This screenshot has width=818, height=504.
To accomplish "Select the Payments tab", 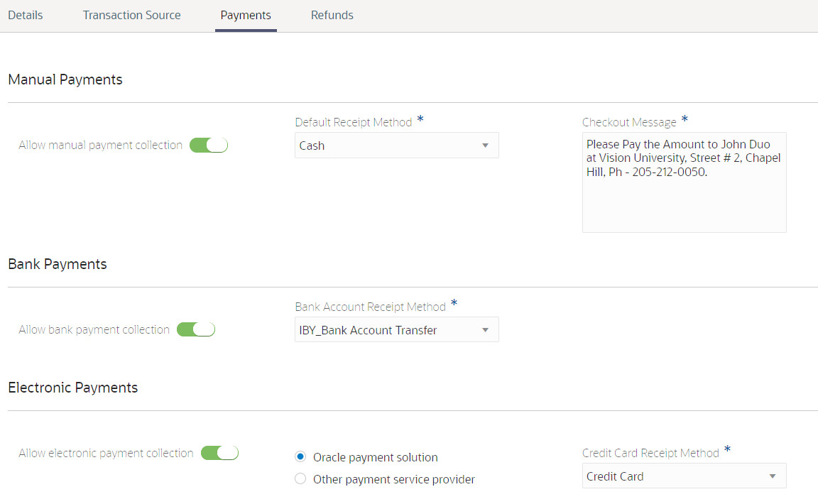I will tap(246, 15).
